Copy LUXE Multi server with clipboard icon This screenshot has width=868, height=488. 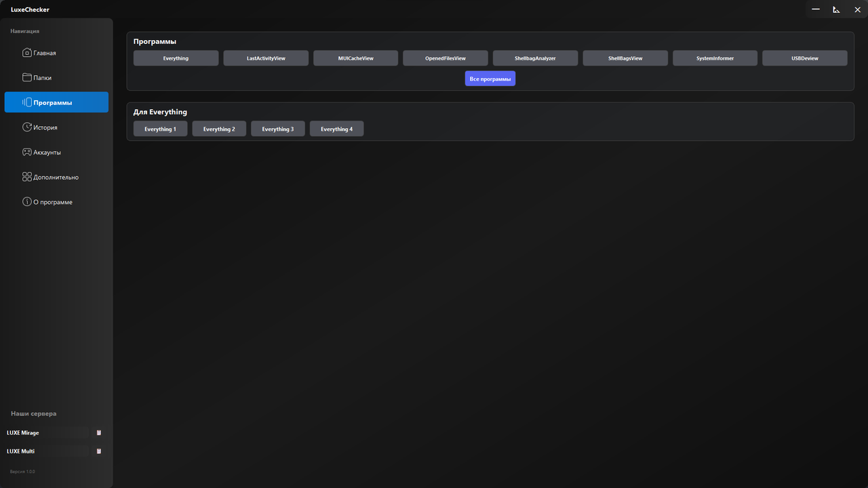(x=99, y=451)
